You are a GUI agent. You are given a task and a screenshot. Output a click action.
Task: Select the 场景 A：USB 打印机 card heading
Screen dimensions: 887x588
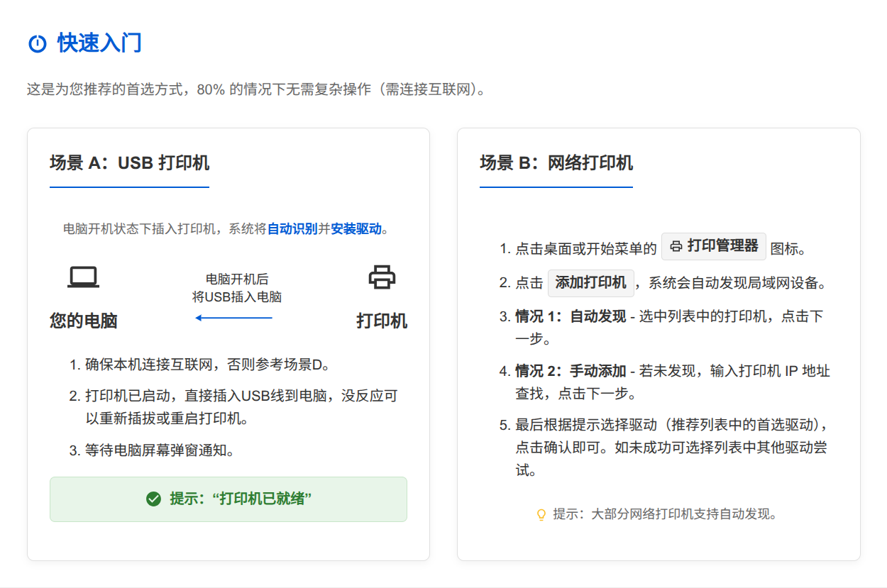[128, 163]
